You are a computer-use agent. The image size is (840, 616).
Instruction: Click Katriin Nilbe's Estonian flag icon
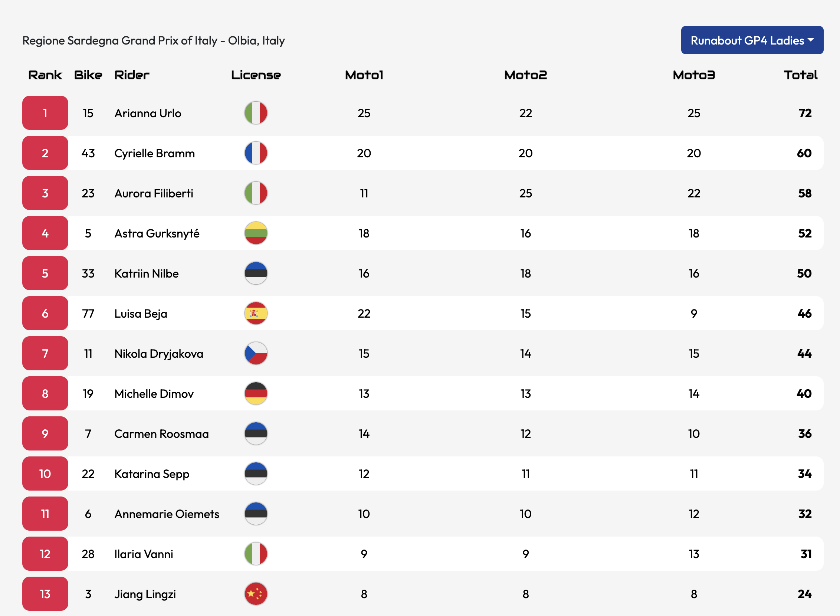256,273
